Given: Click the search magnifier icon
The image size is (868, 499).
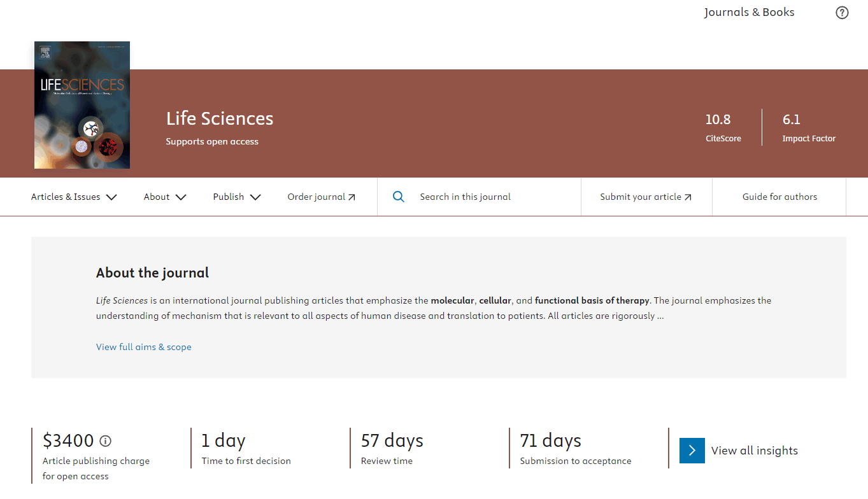Looking at the screenshot, I should [x=399, y=197].
